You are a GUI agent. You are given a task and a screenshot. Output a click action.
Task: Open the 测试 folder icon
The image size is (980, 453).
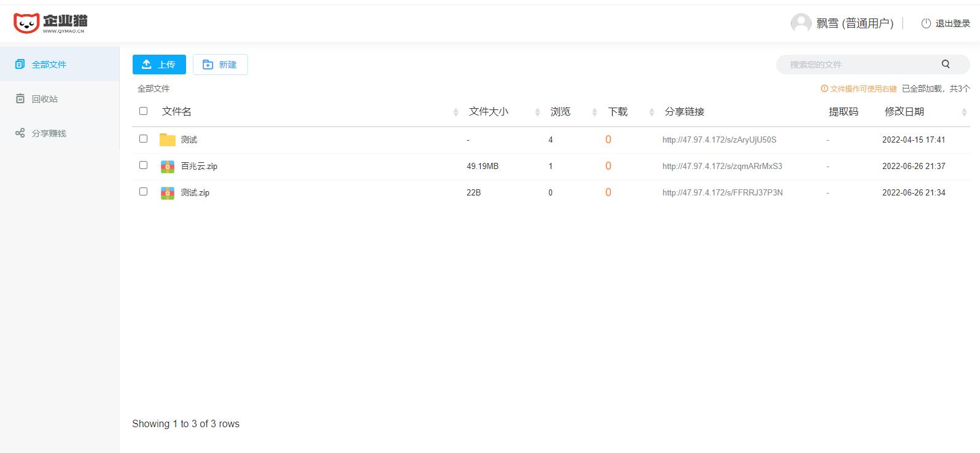pyautogui.click(x=167, y=140)
